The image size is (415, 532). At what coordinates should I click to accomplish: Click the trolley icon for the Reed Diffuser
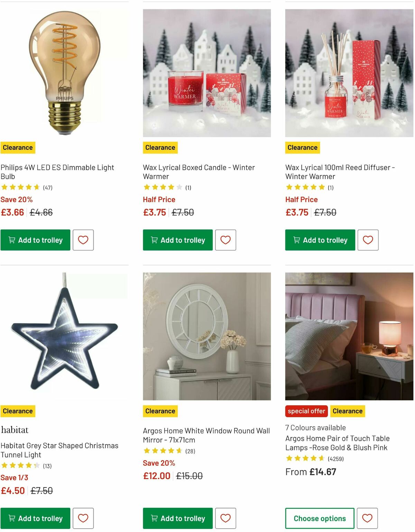297,240
